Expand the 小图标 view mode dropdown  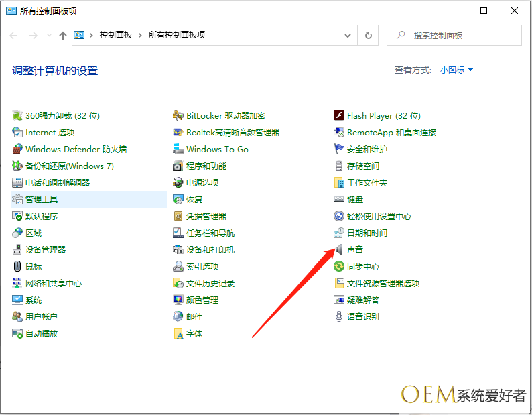(456, 70)
